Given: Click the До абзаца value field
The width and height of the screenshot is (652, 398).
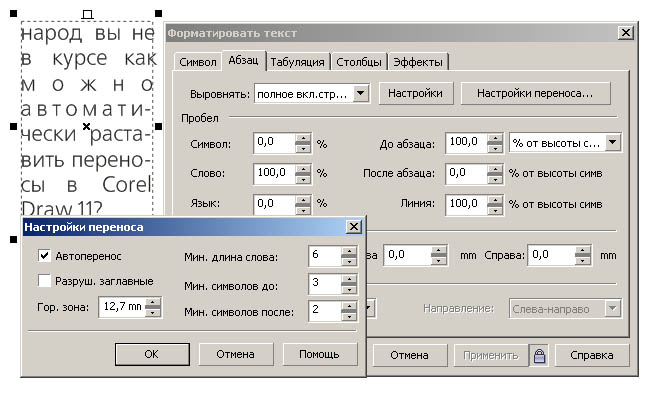Looking at the screenshot, I should [467, 142].
